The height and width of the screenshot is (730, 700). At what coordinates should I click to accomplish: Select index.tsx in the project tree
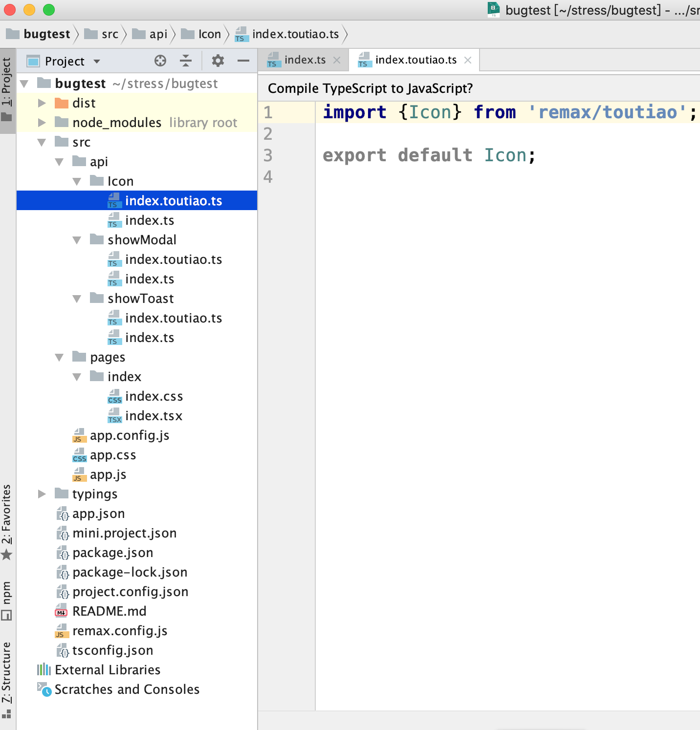[145, 416]
